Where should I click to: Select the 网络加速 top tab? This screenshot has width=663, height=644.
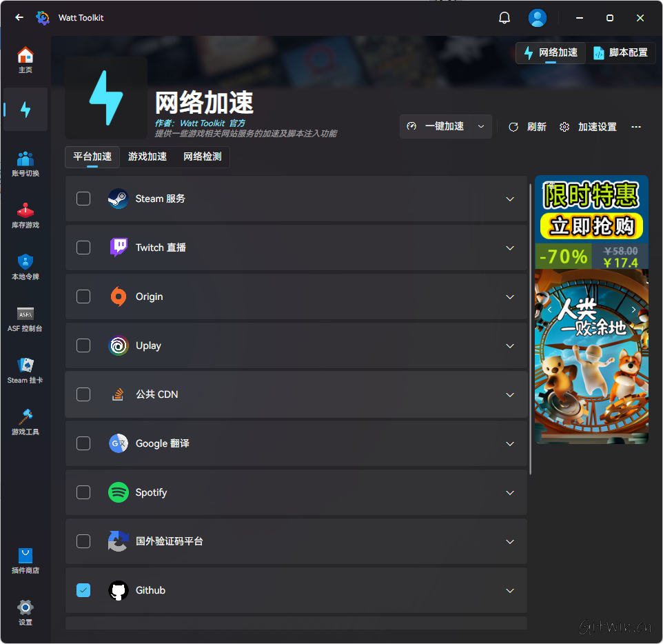551,52
